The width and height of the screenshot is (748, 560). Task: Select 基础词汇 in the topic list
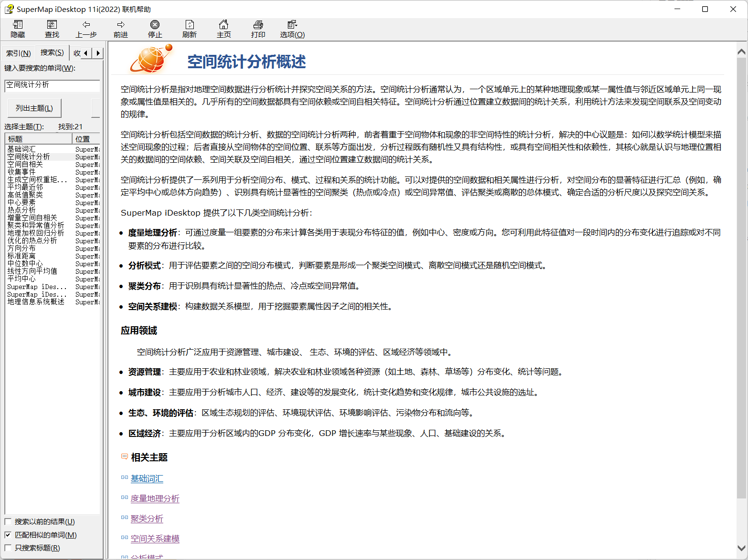21,149
